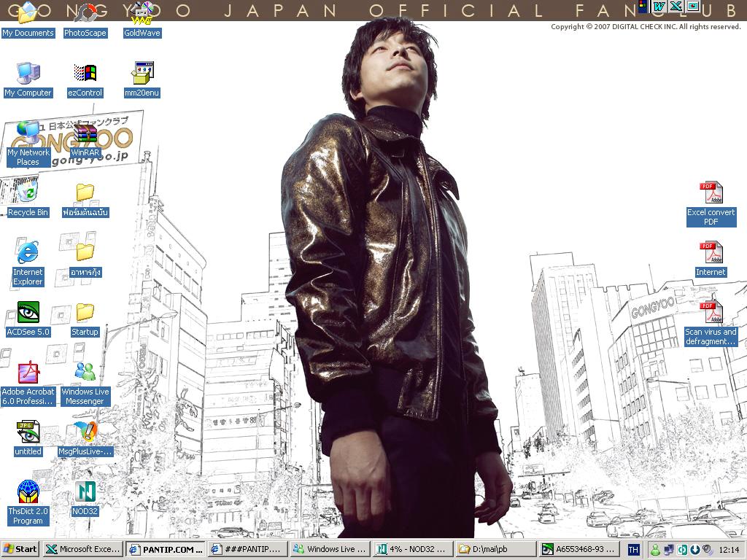Click the Recycle Bin icon

[x=28, y=200]
